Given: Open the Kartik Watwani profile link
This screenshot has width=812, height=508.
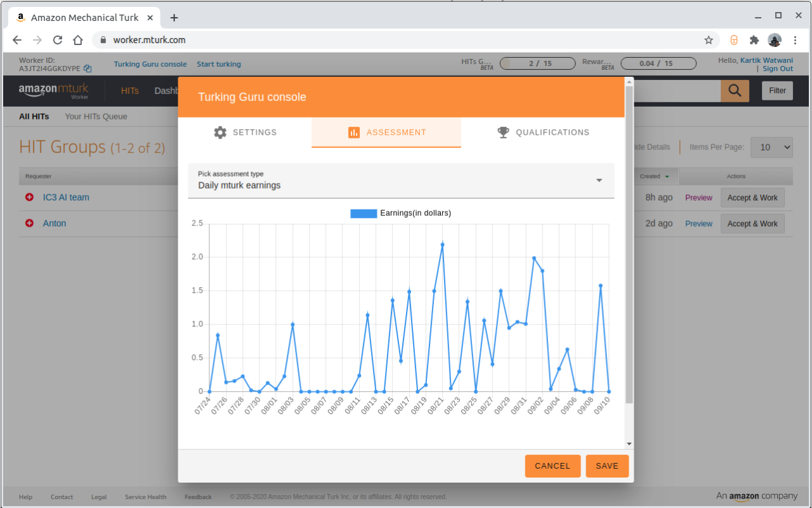Looking at the screenshot, I should [767, 60].
